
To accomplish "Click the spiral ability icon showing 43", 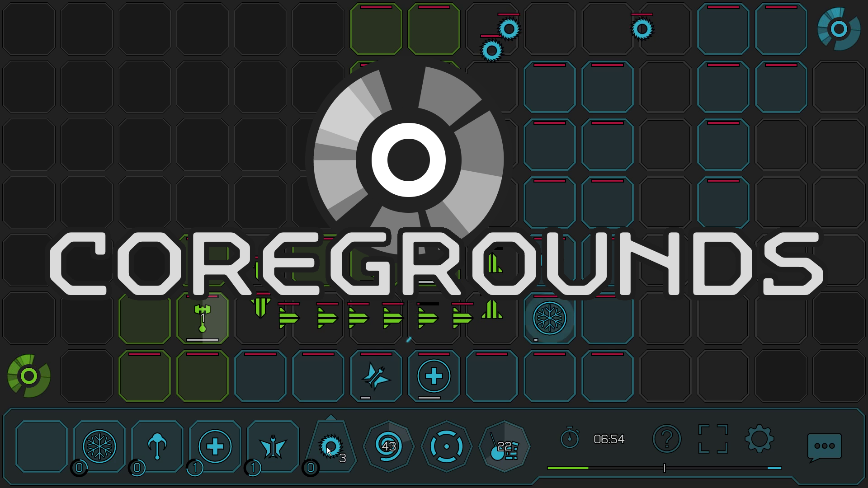I will pyautogui.click(x=389, y=446).
